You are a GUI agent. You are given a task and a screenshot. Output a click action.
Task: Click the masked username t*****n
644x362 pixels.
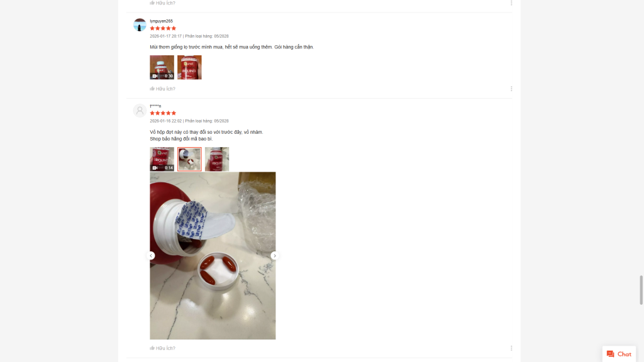tap(156, 106)
